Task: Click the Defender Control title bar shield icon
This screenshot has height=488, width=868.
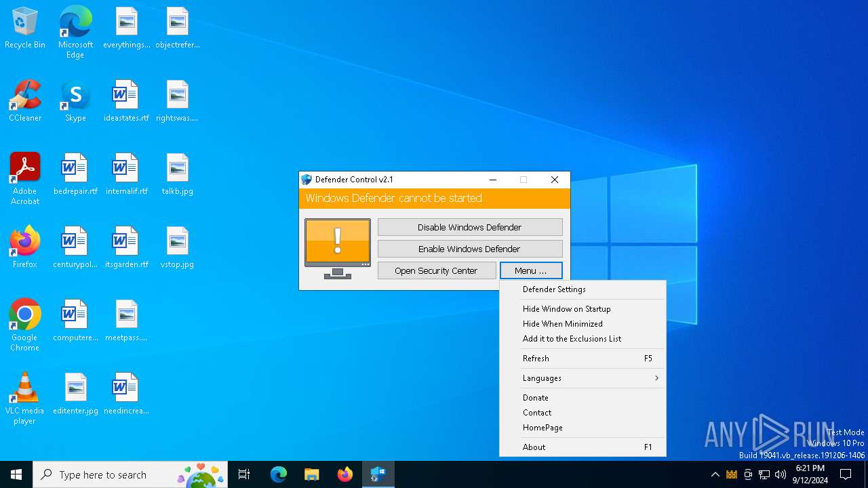Action: [x=307, y=180]
